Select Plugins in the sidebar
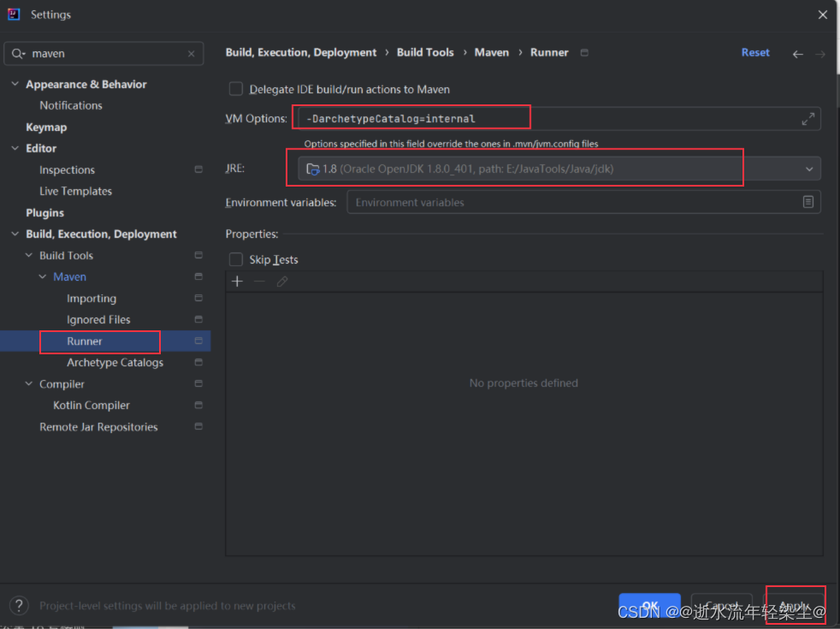Image resolution: width=840 pixels, height=629 pixels. coord(45,213)
